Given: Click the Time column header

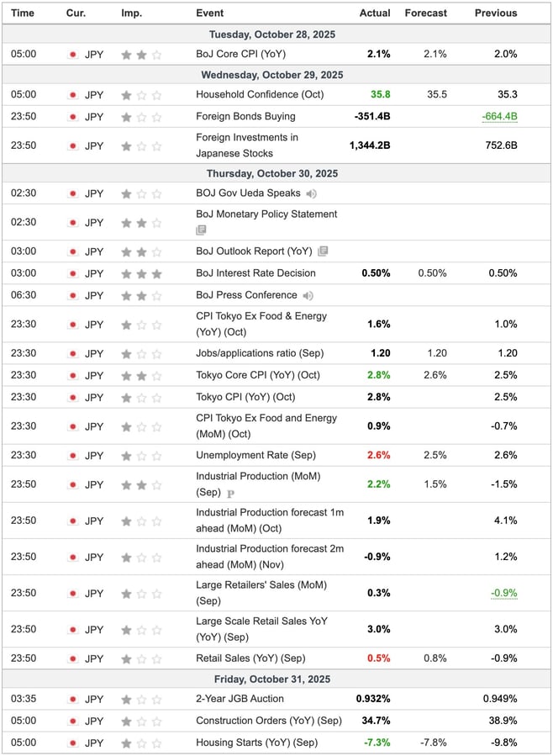Looking at the screenshot, I should click(23, 13).
